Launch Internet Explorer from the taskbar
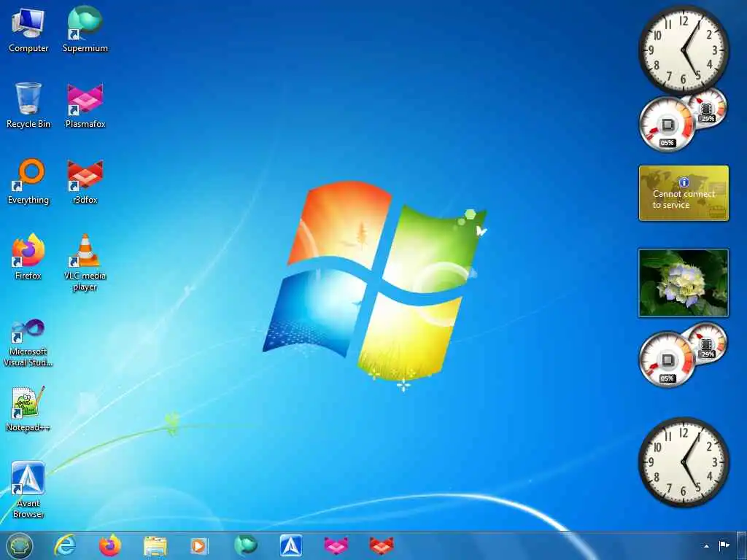This screenshot has width=747, height=560. pyautogui.click(x=65, y=545)
